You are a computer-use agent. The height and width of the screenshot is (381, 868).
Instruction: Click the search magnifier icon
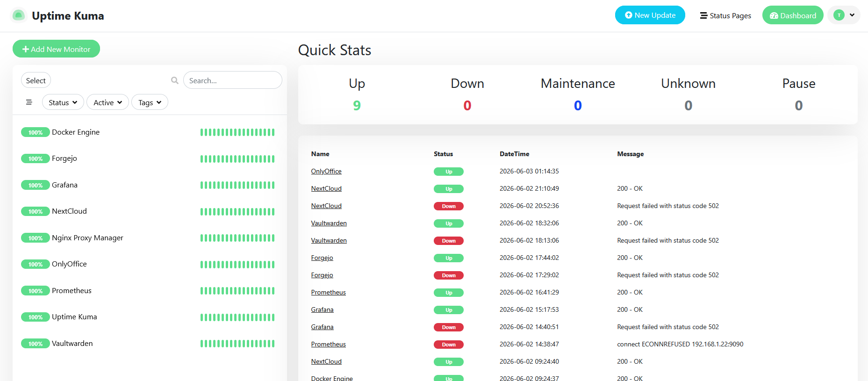click(x=175, y=80)
